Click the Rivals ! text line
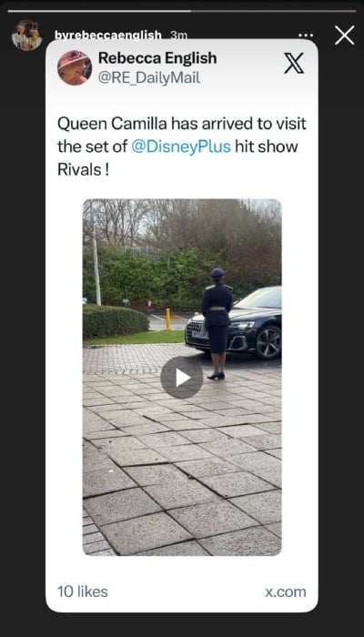Screen dimensions: 364x637 point(84,169)
